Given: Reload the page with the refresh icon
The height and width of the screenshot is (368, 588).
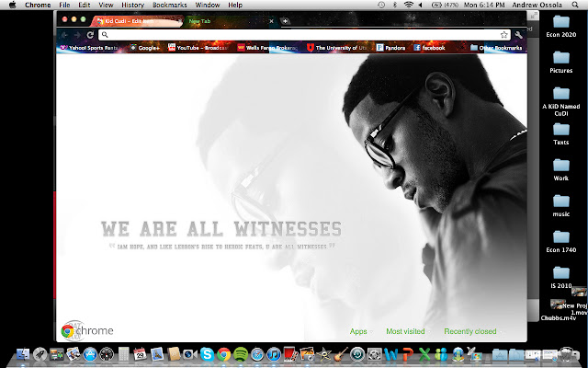Looking at the screenshot, I should tap(90, 35).
